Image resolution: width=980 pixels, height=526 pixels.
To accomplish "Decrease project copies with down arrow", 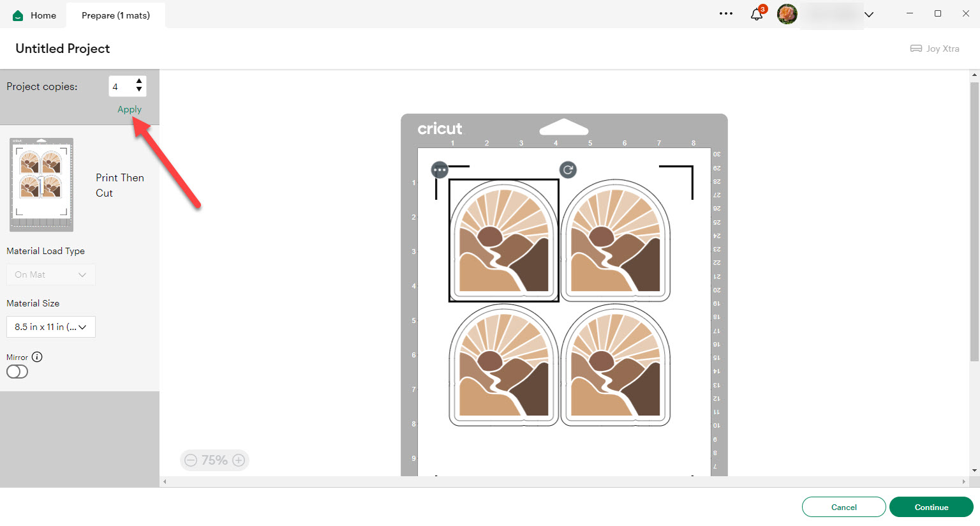I will 139,90.
